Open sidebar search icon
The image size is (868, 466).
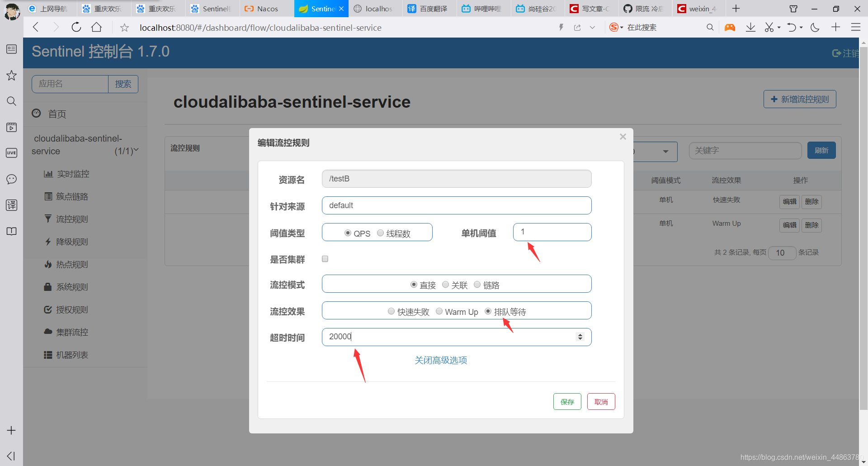coord(12,101)
